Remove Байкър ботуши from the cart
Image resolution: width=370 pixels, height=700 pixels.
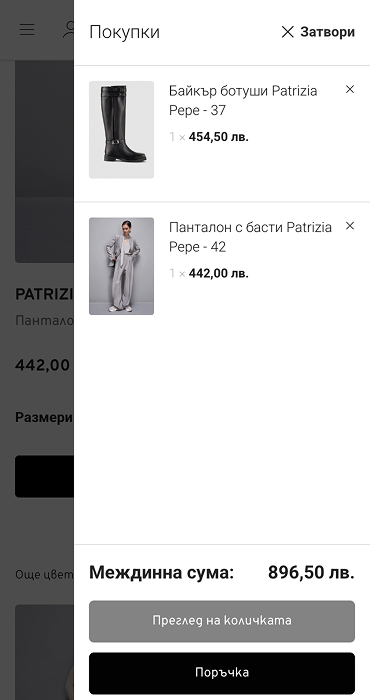pos(350,89)
